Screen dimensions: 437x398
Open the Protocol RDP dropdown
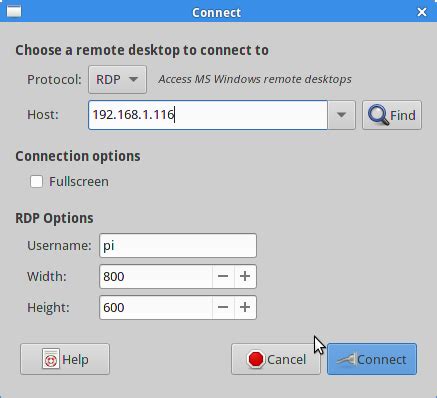click(117, 79)
